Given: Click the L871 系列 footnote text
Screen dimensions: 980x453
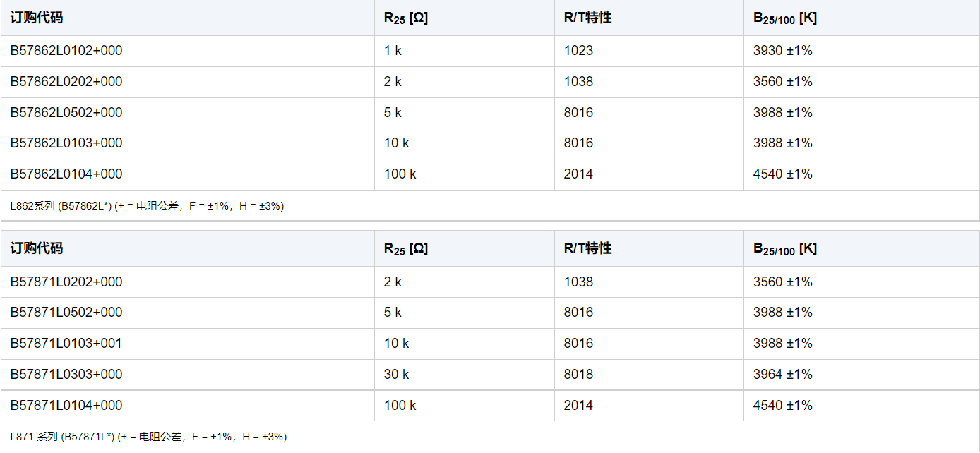Looking at the screenshot, I should pos(148,437).
